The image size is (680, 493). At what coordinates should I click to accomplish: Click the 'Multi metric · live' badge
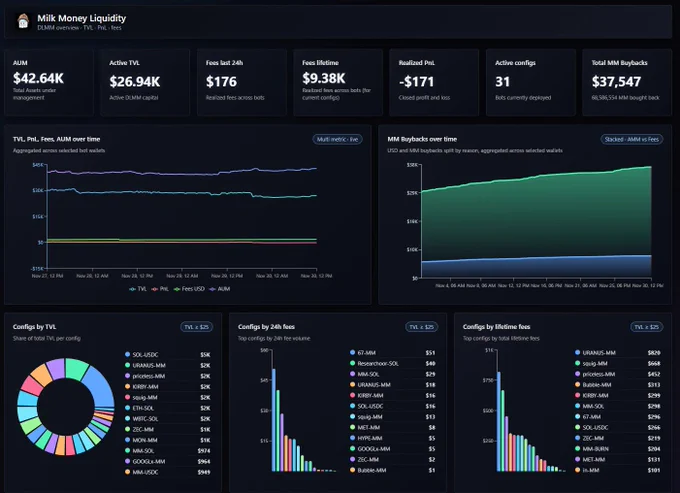point(337,139)
